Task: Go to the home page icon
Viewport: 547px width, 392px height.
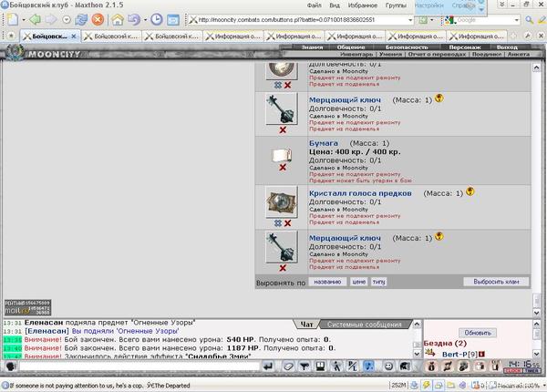Action: [x=118, y=19]
